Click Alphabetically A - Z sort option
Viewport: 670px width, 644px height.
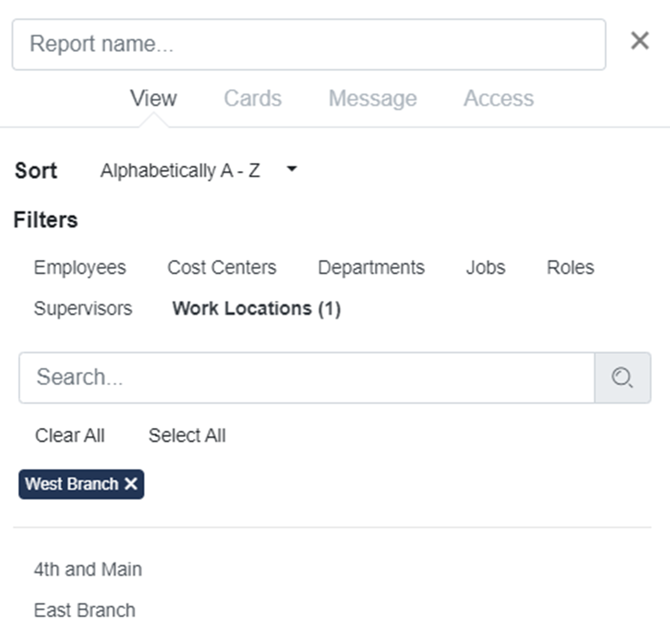[180, 170]
